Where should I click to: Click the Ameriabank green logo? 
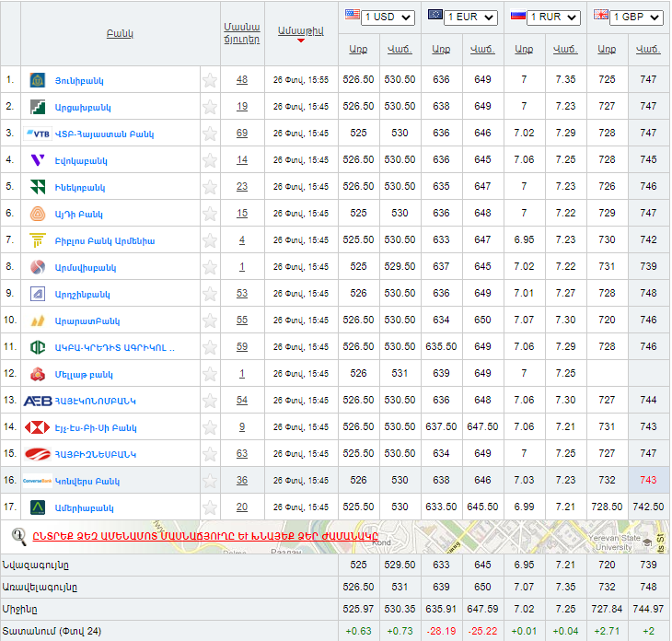coord(38,507)
